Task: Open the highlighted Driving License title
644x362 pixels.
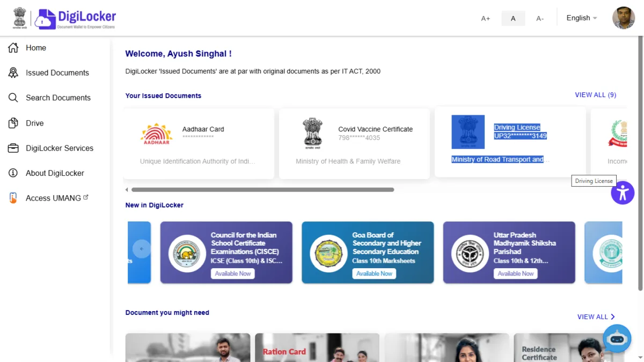Action: (x=517, y=128)
